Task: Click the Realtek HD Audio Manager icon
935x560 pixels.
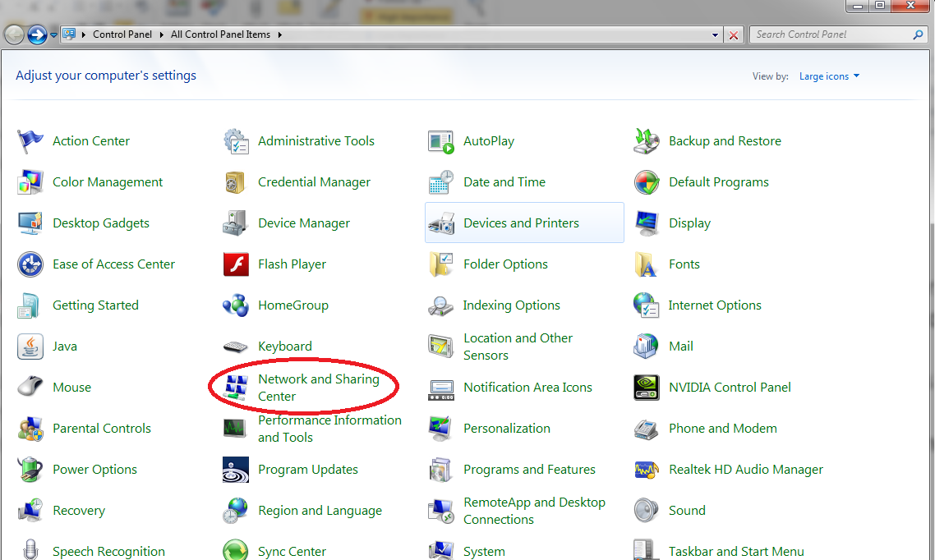Action: pos(647,470)
